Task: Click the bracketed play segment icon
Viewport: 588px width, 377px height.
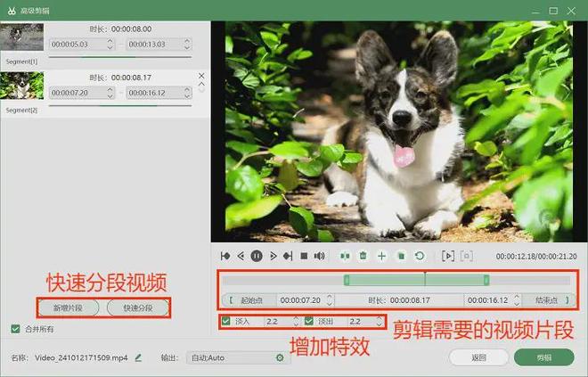Action: click(448, 256)
